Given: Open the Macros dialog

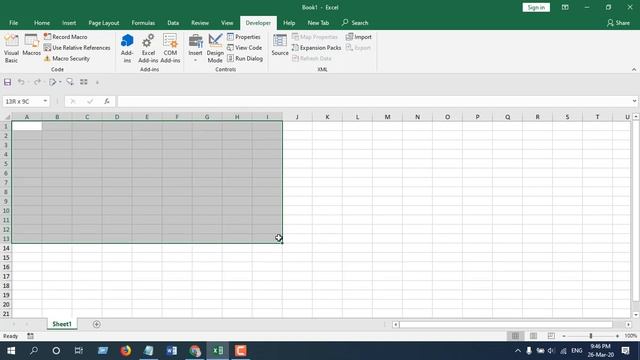Looking at the screenshot, I should click(31, 45).
